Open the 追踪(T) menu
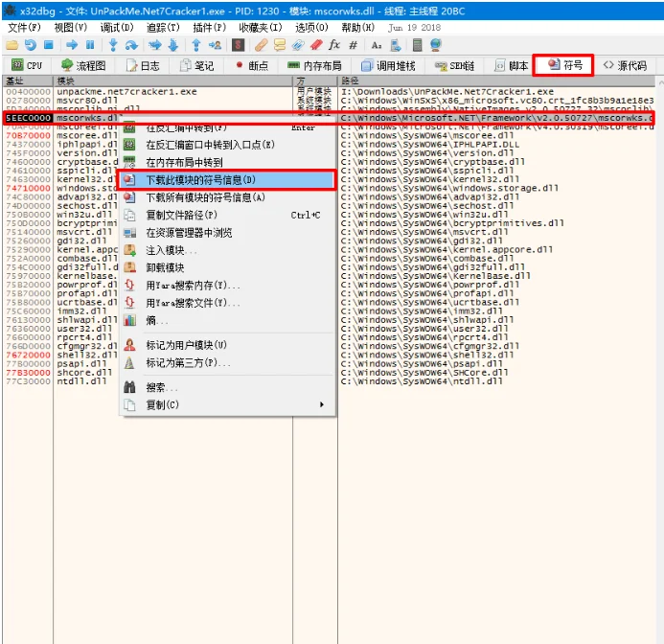 163,28
